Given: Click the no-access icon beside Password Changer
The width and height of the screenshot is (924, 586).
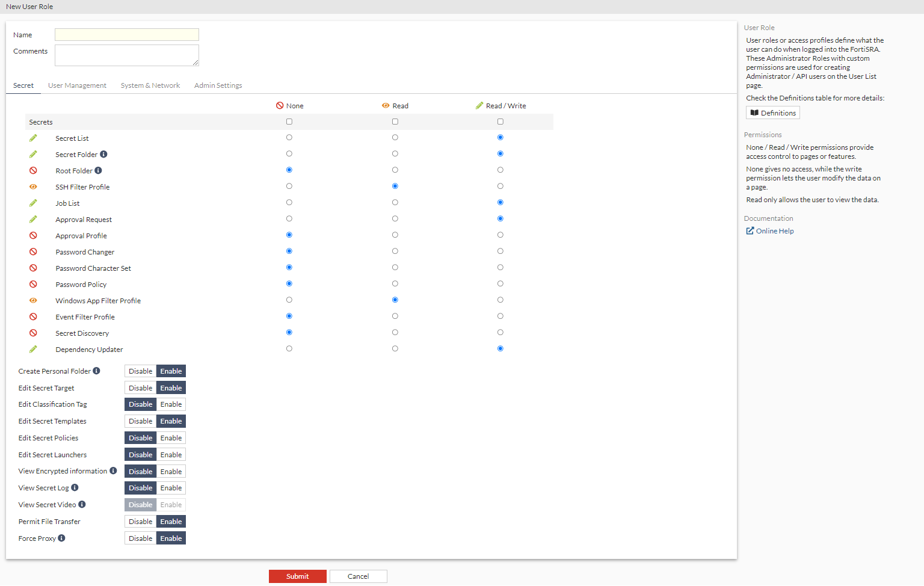Looking at the screenshot, I should click(33, 251).
